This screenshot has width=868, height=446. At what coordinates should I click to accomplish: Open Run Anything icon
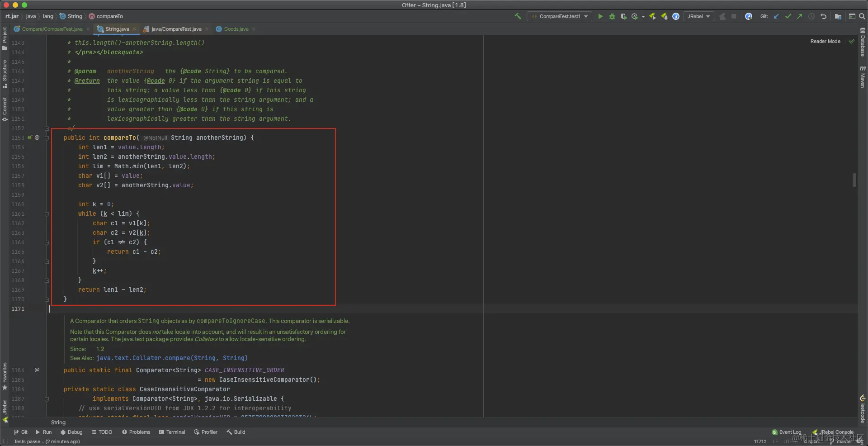(852, 16)
